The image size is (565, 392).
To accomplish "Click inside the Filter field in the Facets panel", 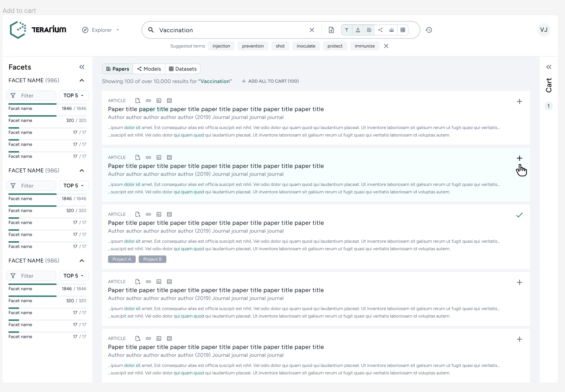I will click(x=31, y=95).
